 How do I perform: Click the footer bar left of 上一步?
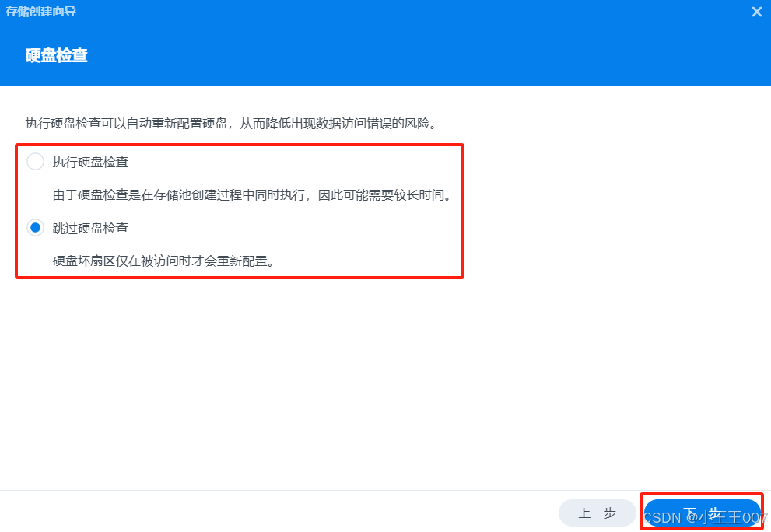pos(275,511)
